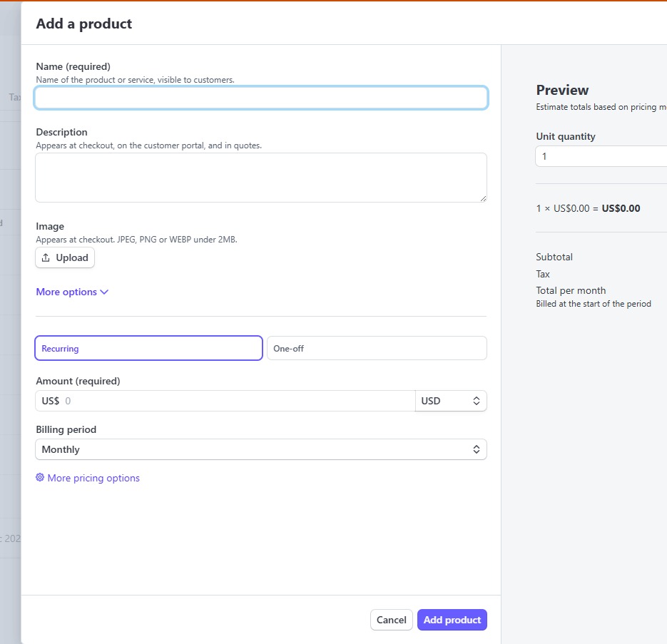Click the 'Amount (required)' label
667x644 pixels.
[78, 381]
